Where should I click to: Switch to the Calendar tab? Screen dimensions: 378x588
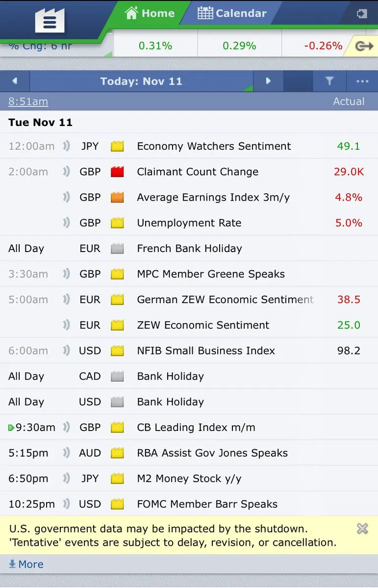click(232, 14)
